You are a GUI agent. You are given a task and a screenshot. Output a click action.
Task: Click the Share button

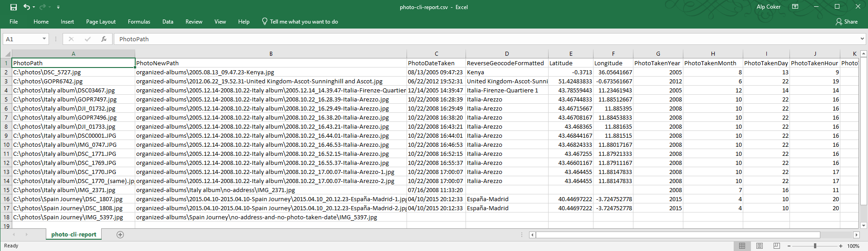coord(847,22)
